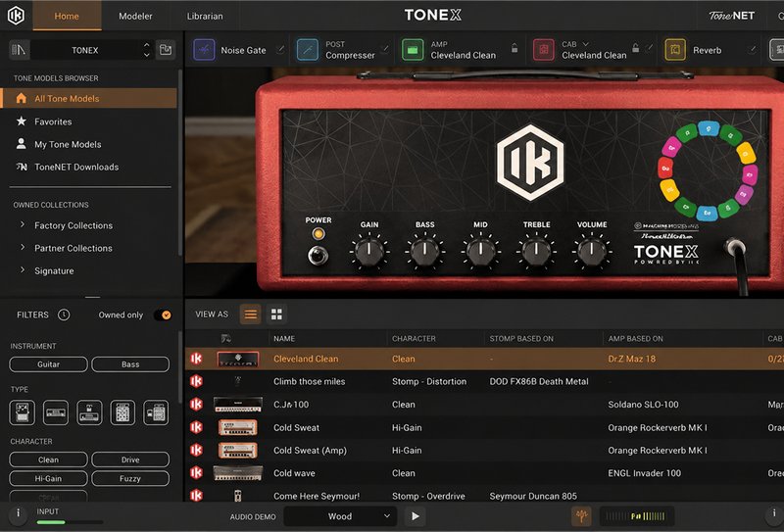Click the IK Multimedia logo icon
784x532 pixels.
click(16, 16)
